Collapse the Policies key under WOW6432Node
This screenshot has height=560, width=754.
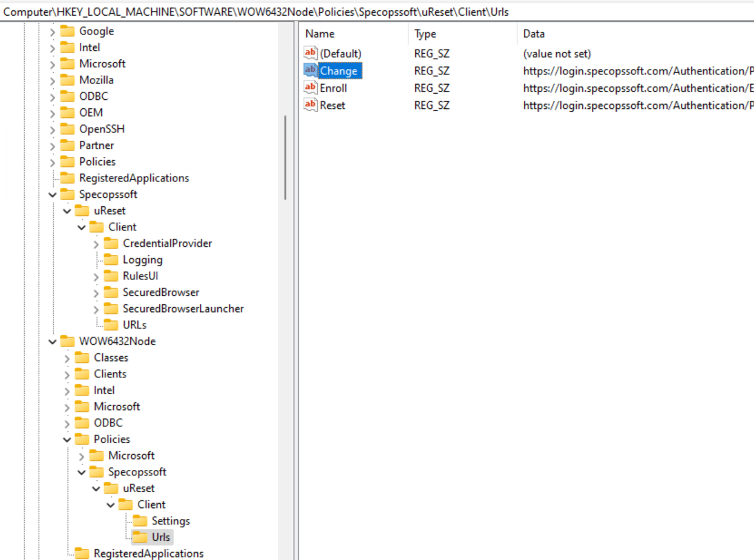click(67, 440)
